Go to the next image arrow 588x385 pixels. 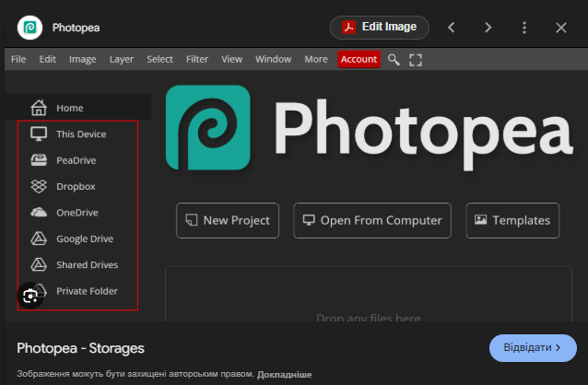point(488,28)
